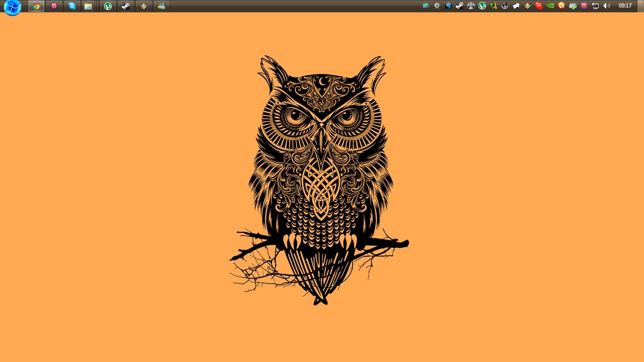Launch Windows Live Messenger from the taskbar

click(x=162, y=6)
